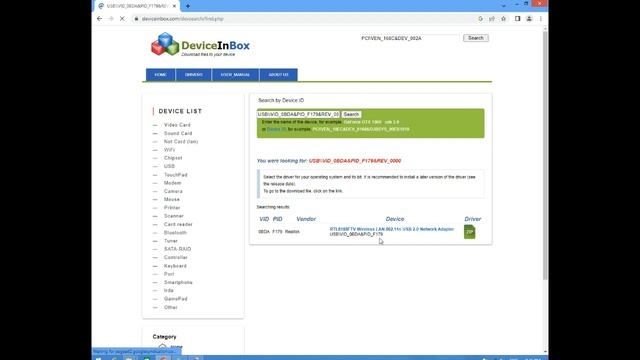This screenshot has height=360, width=640.
Task: Select Controller in device list
Action: coord(176,257)
